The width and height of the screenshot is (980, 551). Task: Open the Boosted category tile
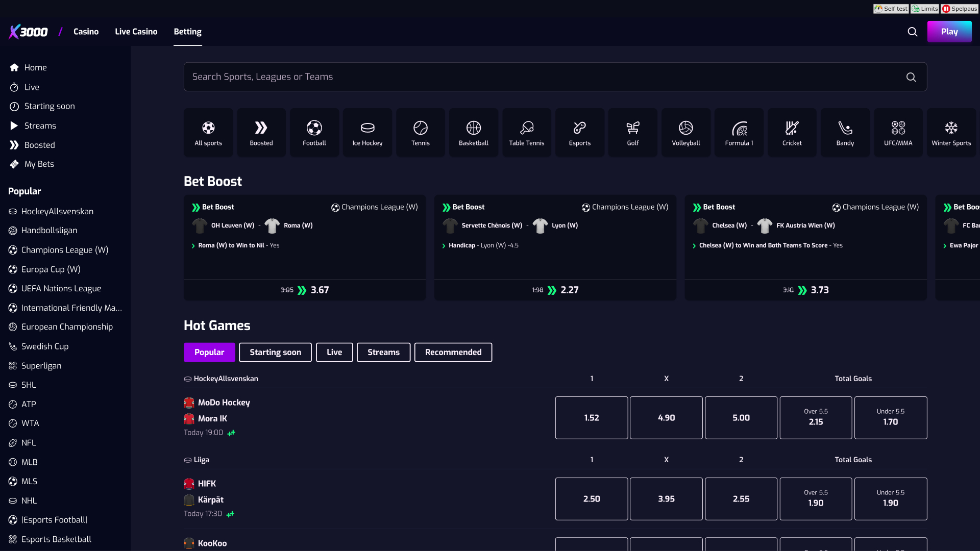tap(261, 133)
